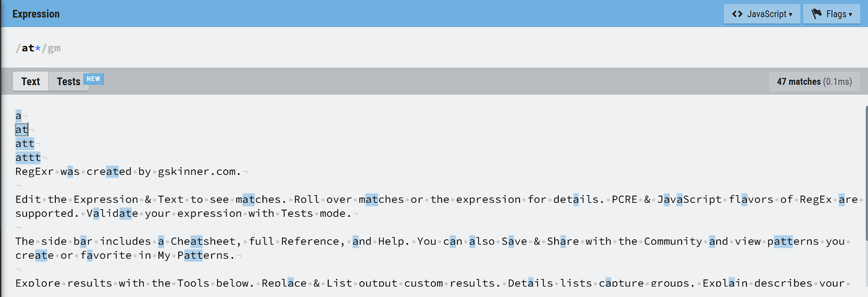This screenshot has height=297, width=868.
Task: Click the single 'a' match on first line
Action: (x=18, y=116)
